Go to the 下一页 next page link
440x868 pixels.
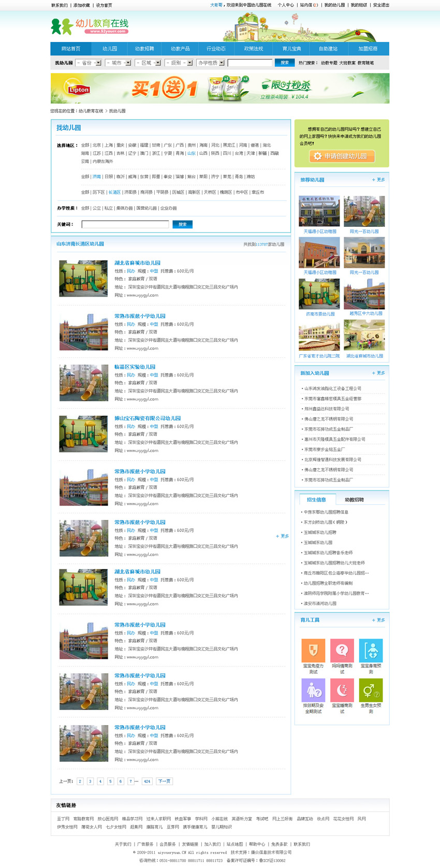(164, 781)
